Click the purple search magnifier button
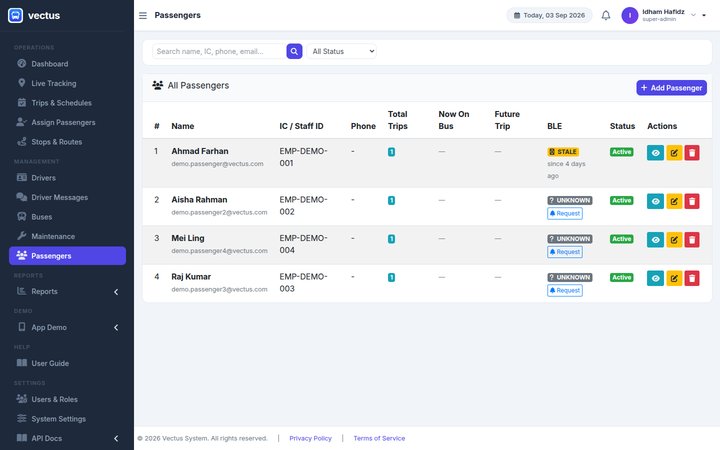 coord(294,51)
